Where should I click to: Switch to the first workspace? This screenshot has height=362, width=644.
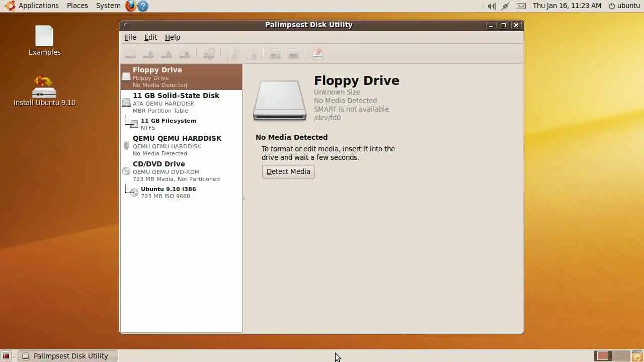603,356
